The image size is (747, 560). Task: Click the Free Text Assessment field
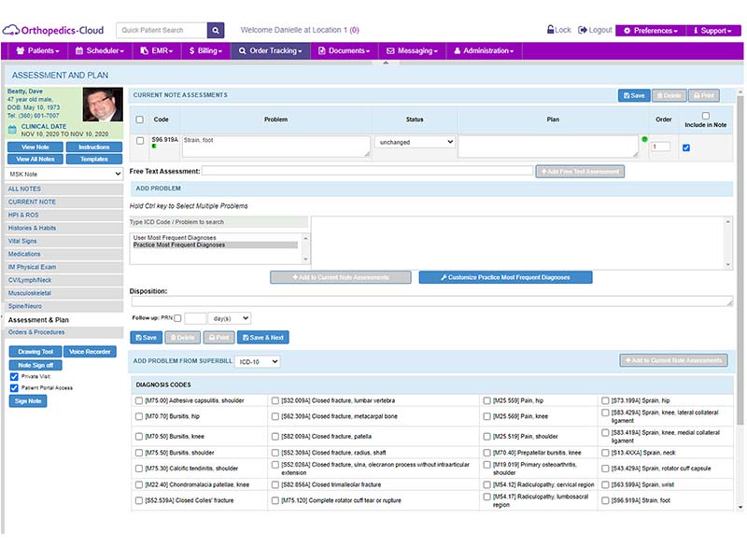click(x=367, y=171)
